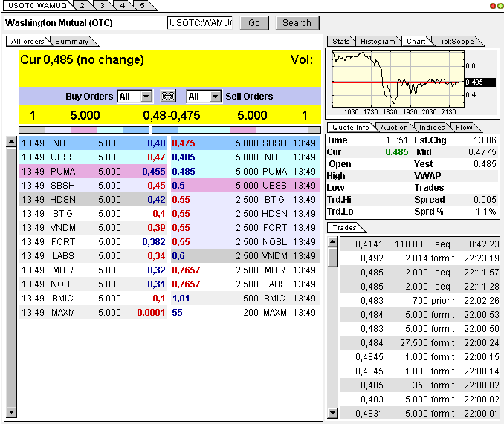Click the trades list scrollbar thumb
The image size is (504, 424).
333,257
